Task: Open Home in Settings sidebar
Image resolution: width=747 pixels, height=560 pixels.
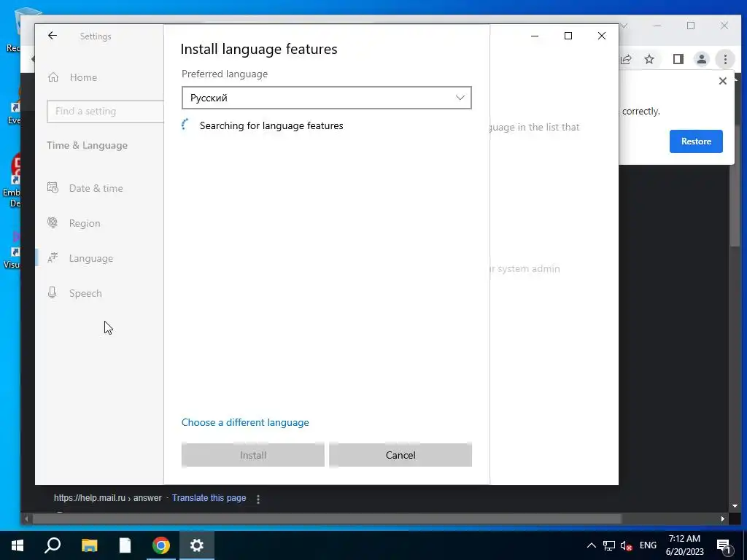Action: (83, 77)
